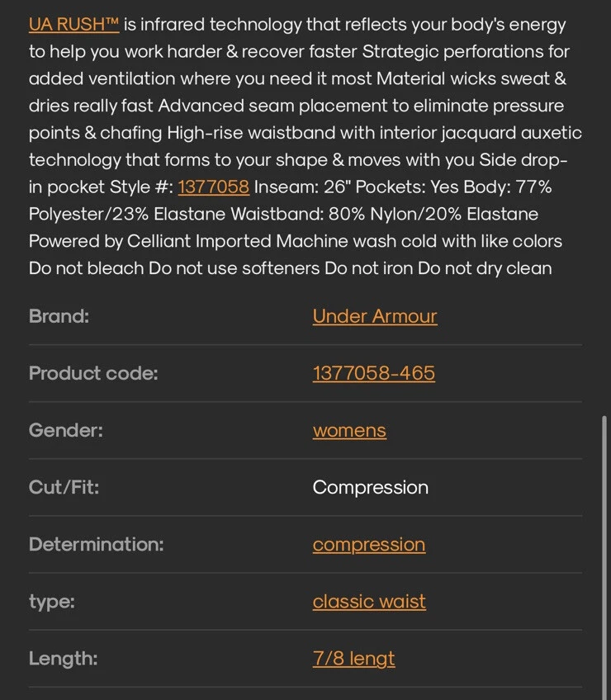
Task: Open the compression determination link
Action: (x=369, y=545)
